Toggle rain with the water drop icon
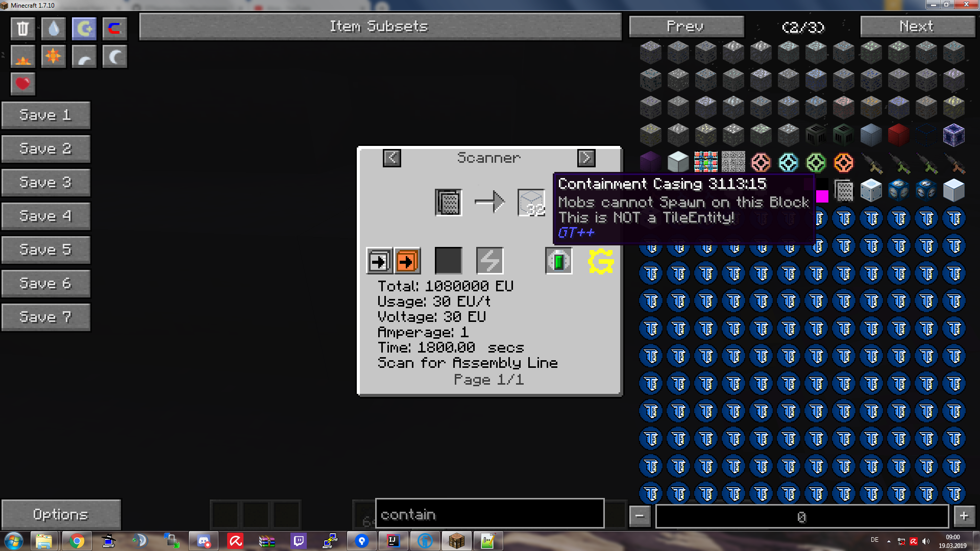The height and width of the screenshot is (551, 980). coord(53,28)
